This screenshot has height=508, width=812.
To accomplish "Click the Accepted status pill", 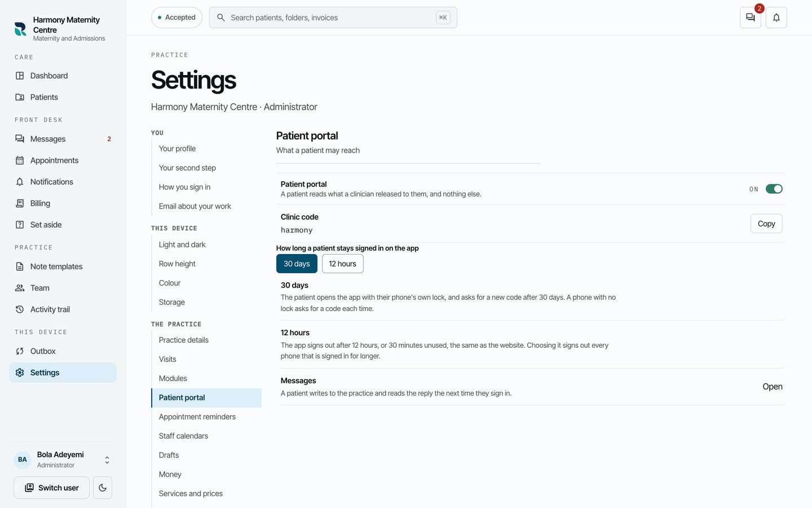I will coord(176,17).
